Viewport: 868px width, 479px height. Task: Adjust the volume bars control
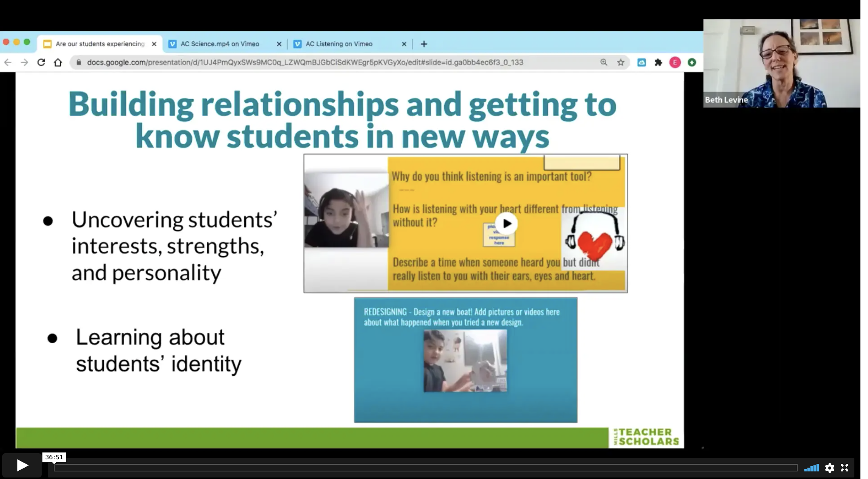[811, 468]
